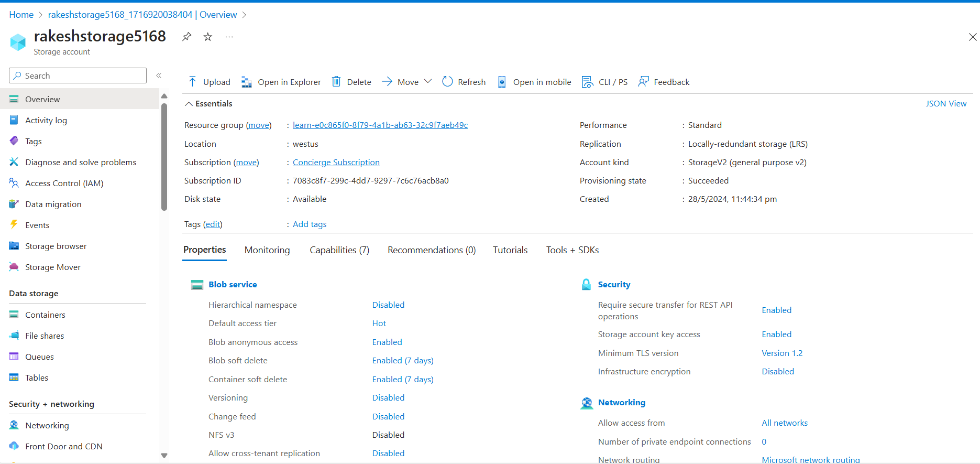This screenshot has height=464, width=980.
Task: Mark storage account as favorite star
Action: (x=208, y=37)
